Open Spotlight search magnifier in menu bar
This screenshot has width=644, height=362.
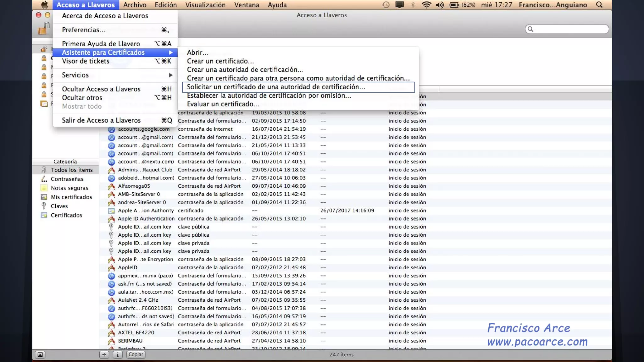[x=599, y=5]
